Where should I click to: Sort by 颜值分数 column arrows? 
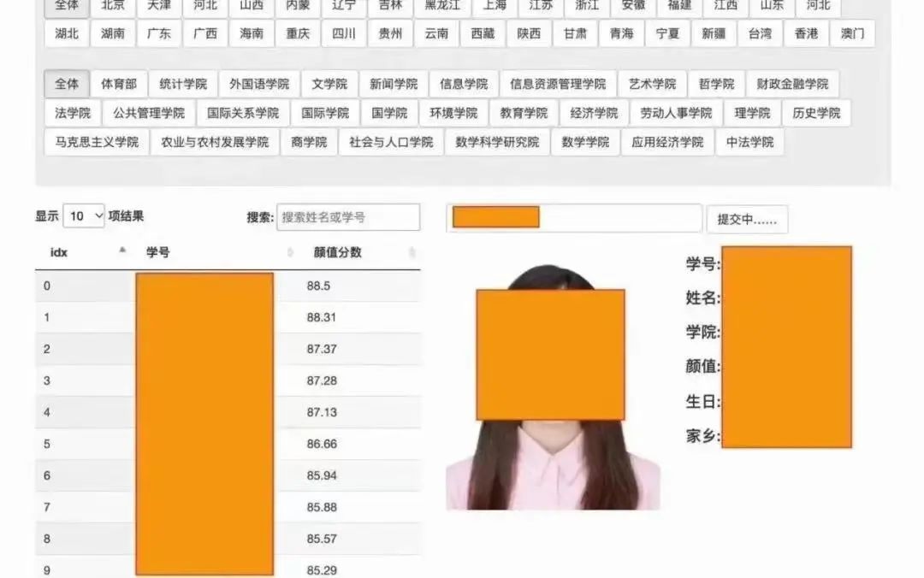click(412, 252)
